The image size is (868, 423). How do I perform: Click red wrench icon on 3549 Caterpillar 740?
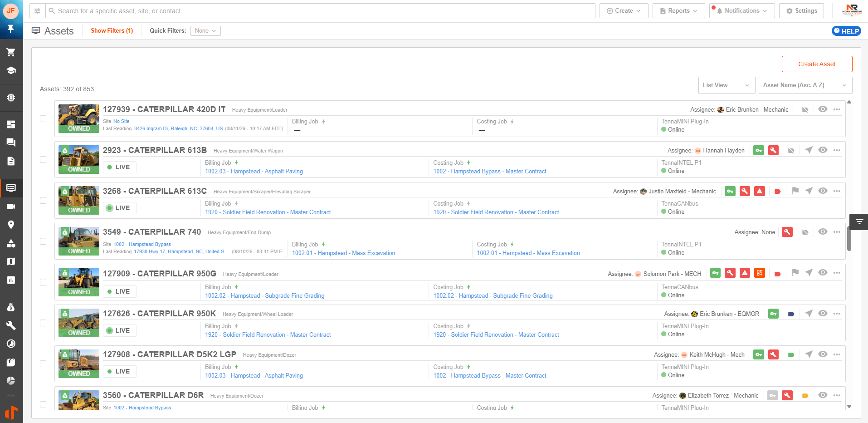tap(787, 232)
